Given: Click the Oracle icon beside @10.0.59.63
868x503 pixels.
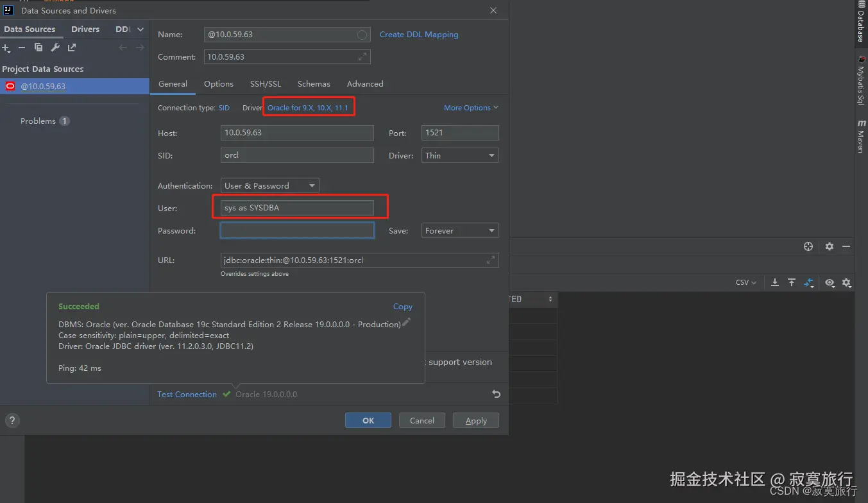Looking at the screenshot, I should click(x=10, y=86).
